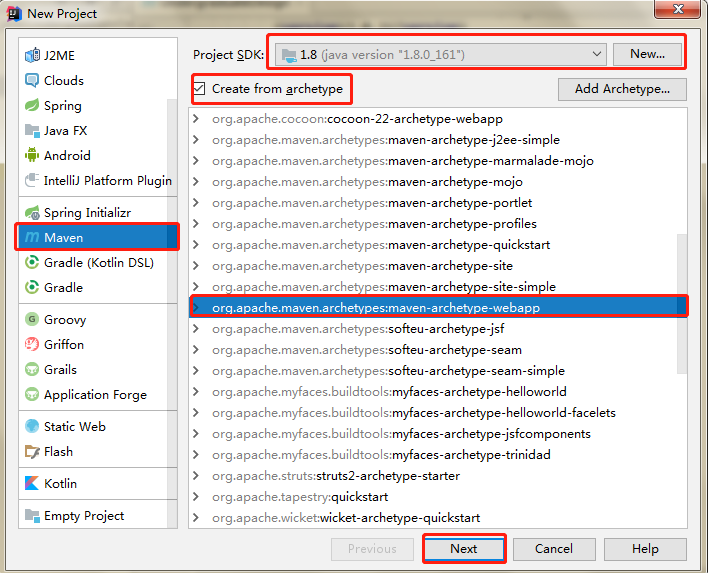708x573 pixels.
Task: Expand the maven-archetype-quickstart node
Action: (196, 245)
